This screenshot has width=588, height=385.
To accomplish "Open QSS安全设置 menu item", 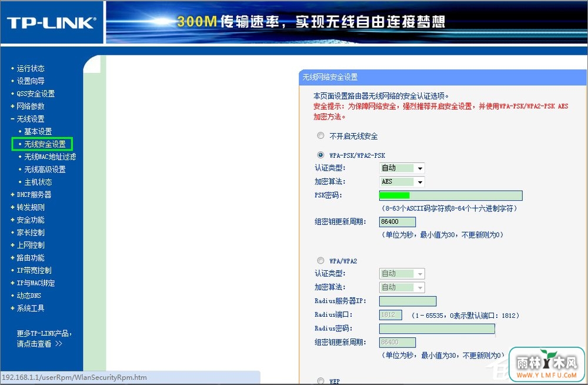I will click(36, 94).
